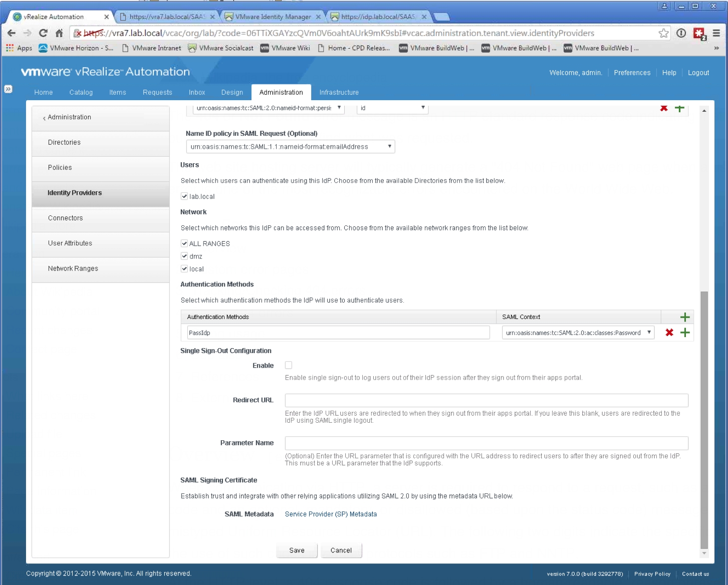This screenshot has width=728, height=585.
Task: Click the Redirect URL input field
Action: 487,400
